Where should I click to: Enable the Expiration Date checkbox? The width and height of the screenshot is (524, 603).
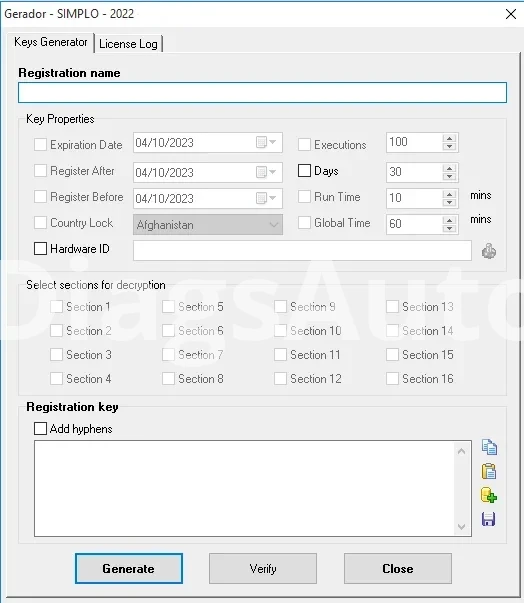(x=40, y=145)
